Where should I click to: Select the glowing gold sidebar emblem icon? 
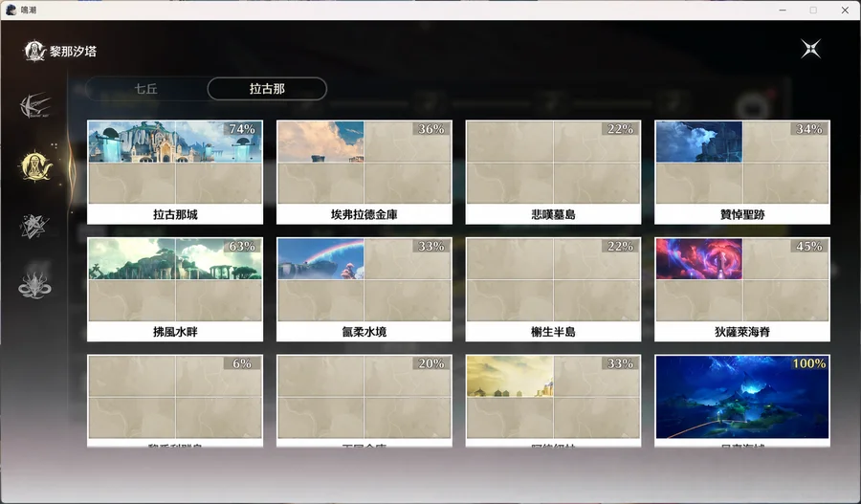pos(35,166)
